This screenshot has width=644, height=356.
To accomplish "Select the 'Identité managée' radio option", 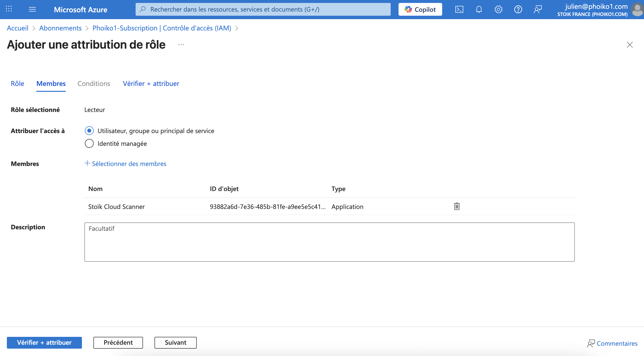I will pyautogui.click(x=89, y=143).
